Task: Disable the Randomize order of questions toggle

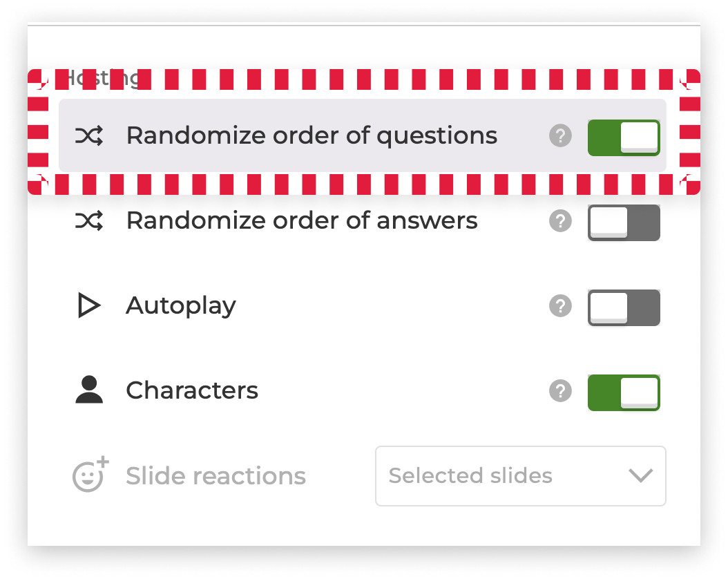Action: pyautogui.click(x=624, y=137)
